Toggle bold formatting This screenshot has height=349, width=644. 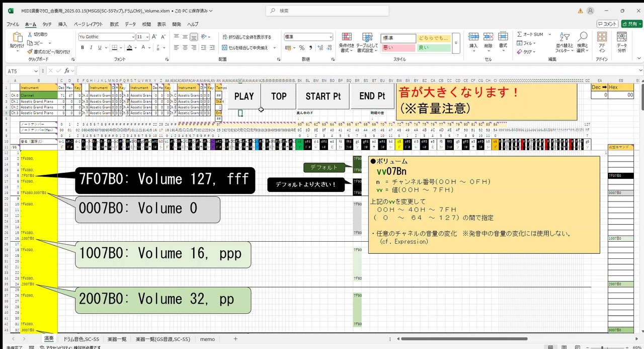click(x=83, y=47)
